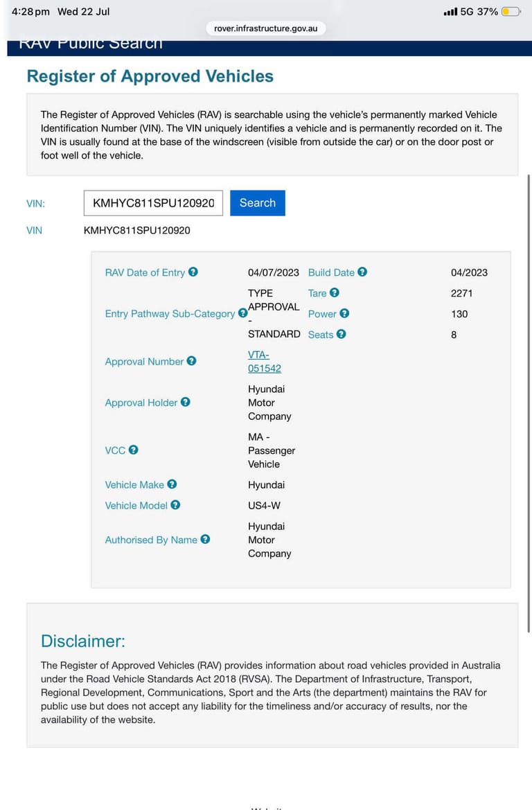The height and width of the screenshot is (810, 532).
Task: Tap the battery indicator in status bar
Action: [x=511, y=11]
